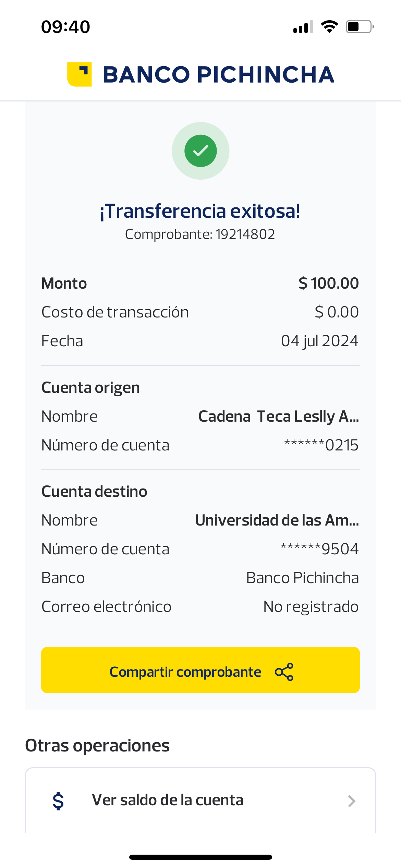Tap the Wi-Fi status icon
Screen dimensions: 401x868
[329, 27]
